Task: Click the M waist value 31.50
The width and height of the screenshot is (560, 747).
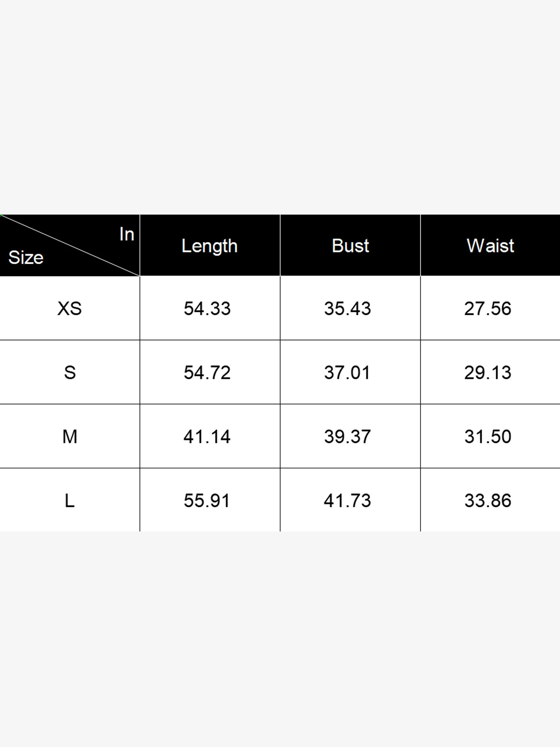Action: [488, 437]
